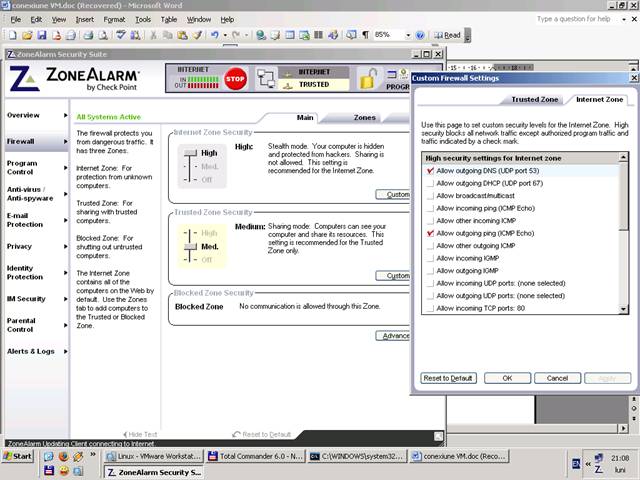Uncheck Allow outgoing ping (ICMP Echo)
The height and width of the screenshot is (480, 640).
pos(430,233)
